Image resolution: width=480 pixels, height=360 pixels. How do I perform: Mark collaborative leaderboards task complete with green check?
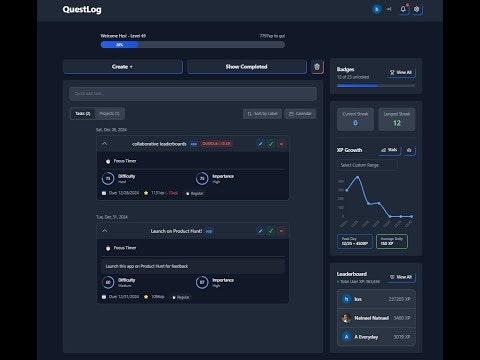pos(271,144)
